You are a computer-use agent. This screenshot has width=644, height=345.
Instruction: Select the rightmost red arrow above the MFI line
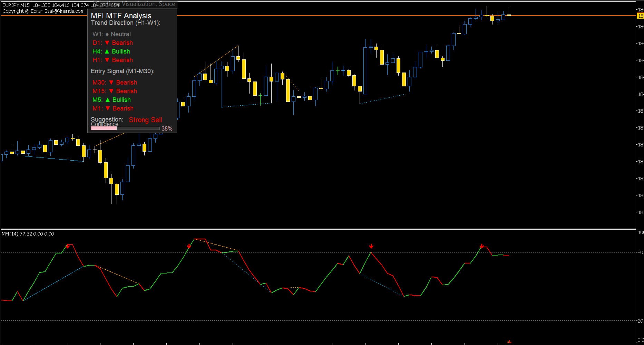(482, 246)
